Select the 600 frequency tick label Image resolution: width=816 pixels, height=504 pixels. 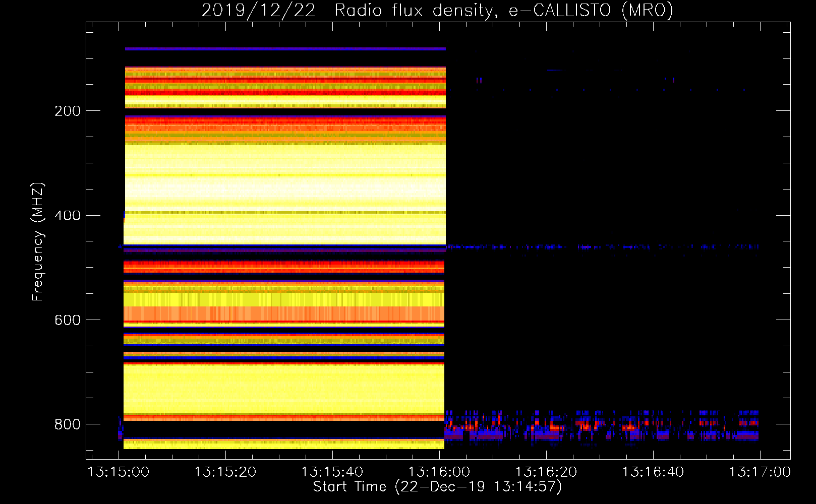click(x=68, y=321)
